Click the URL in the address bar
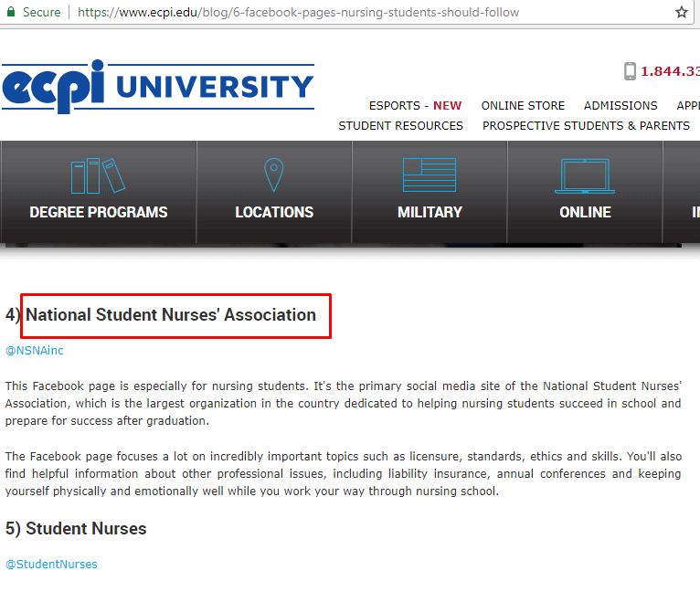 coord(298,12)
